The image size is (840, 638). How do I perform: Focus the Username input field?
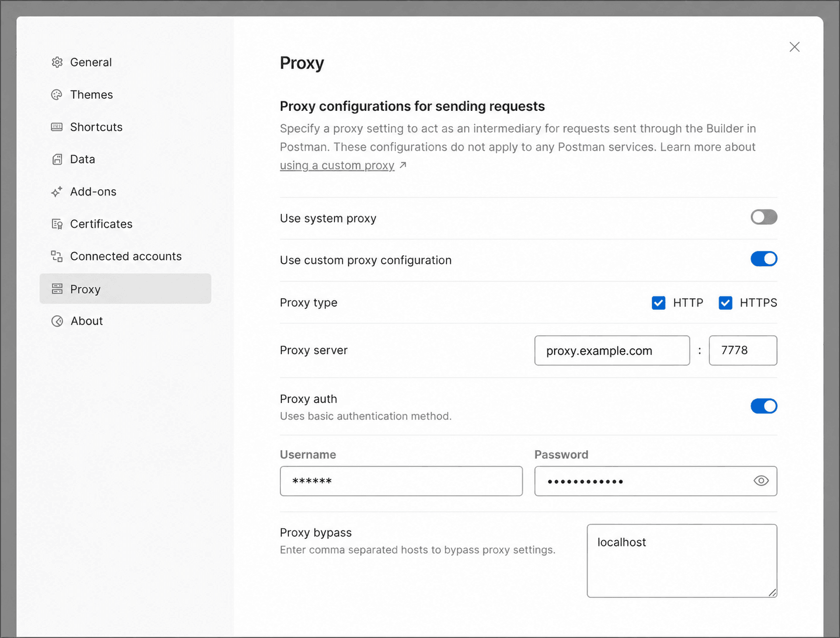[x=401, y=481]
